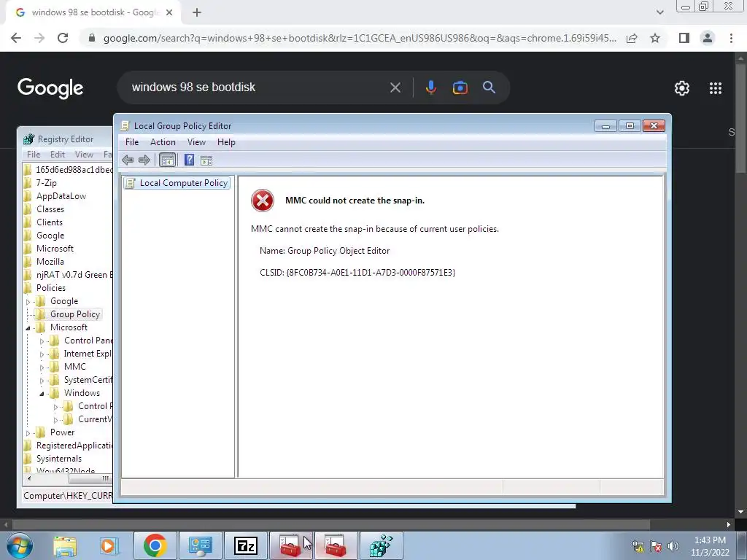Screen dimensions: 747x560
Task: Open Chrome side panel icon
Action: pyautogui.click(x=684, y=38)
